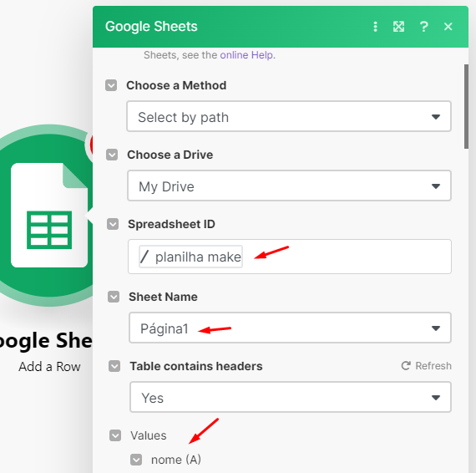This screenshot has height=473, width=476.
Task: Toggle the Table contains headers field arrow
Action: coord(114,366)
